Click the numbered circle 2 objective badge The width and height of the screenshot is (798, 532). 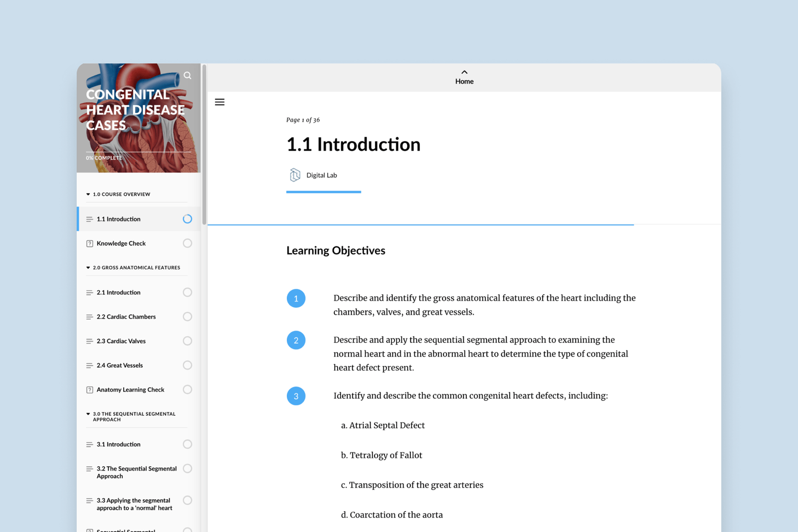[x=296, y=340]
